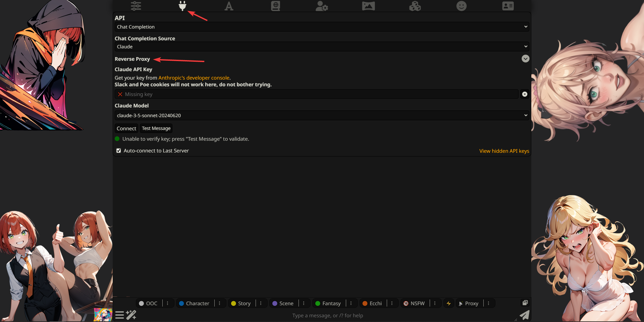Open the hamburger options menu by the chat input

[120, 315]
